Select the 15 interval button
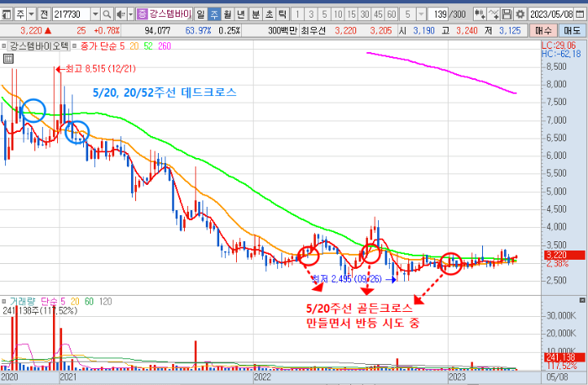This screenshot has width=588, height=385. 351,14
